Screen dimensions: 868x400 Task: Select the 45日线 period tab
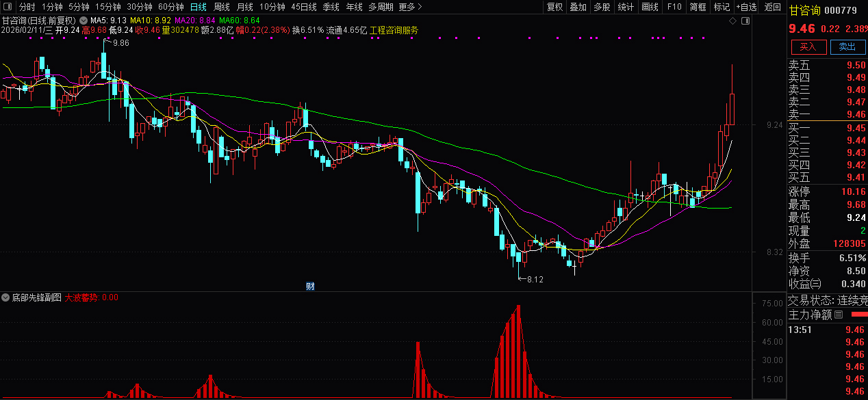click(304, 7)
